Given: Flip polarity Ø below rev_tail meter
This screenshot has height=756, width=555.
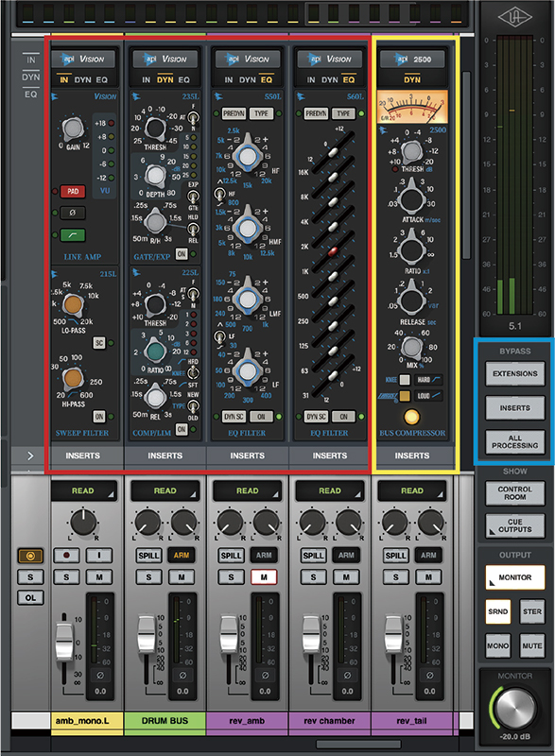Looking at the screenshot, I should pos(429,676).
